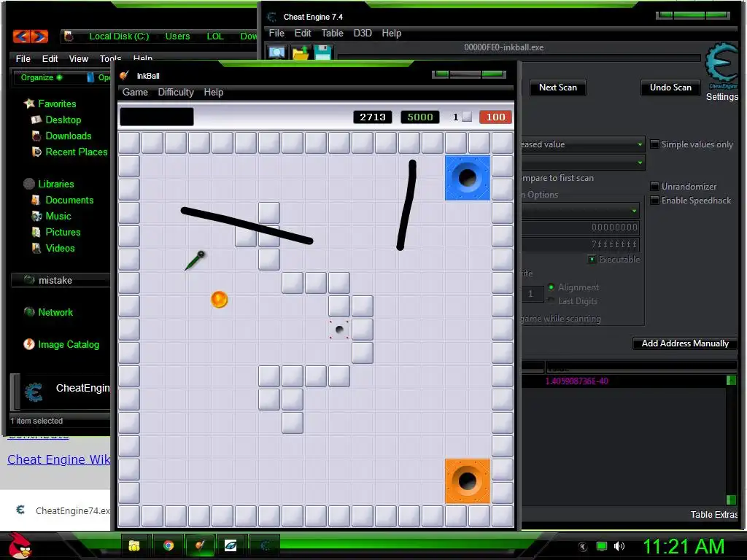Open Explorer View menu

(79, 58)
